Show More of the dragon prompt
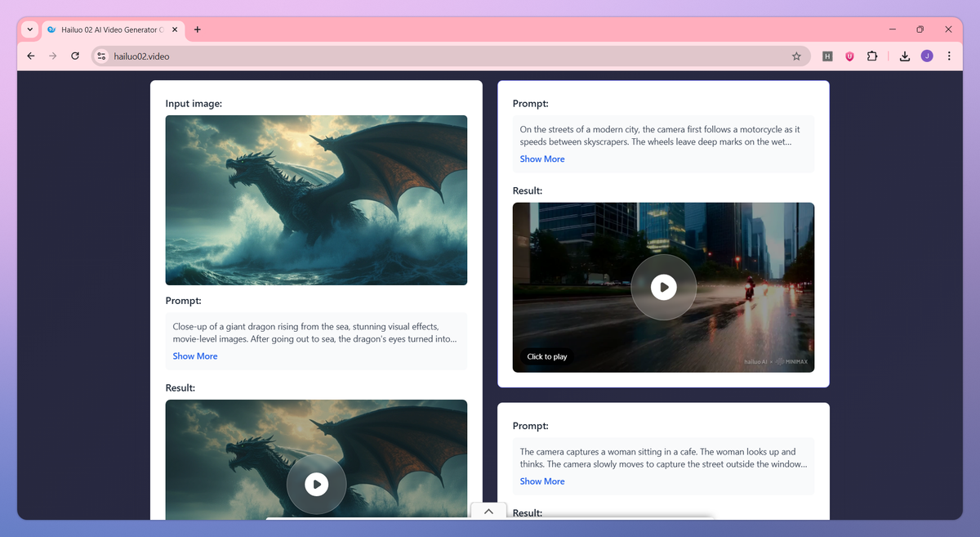This screenshot has height=537, width=980. coord(195,356)
